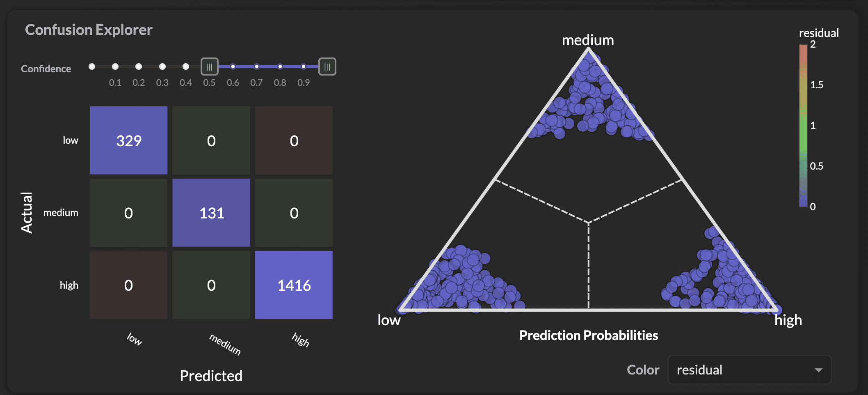Select the matrix cell showing 131
The width and height of the screenshot is (868, 395).
click(x=211, y=212)
